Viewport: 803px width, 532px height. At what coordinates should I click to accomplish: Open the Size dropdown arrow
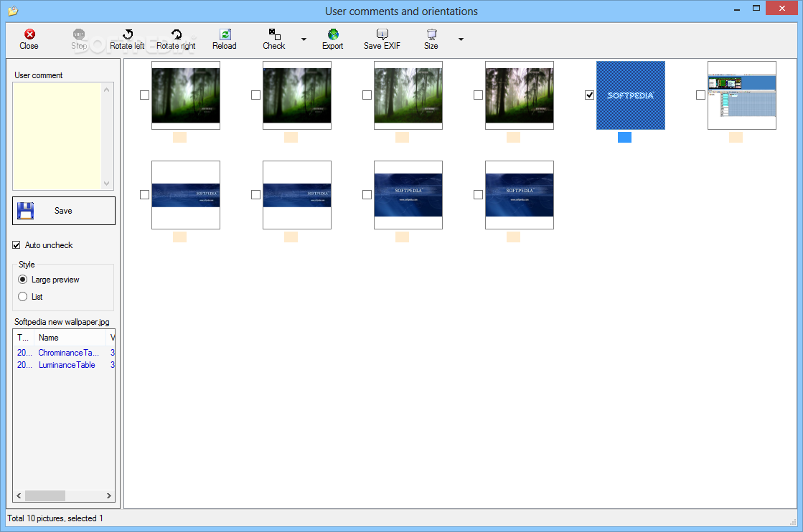[x=461, y=39]
